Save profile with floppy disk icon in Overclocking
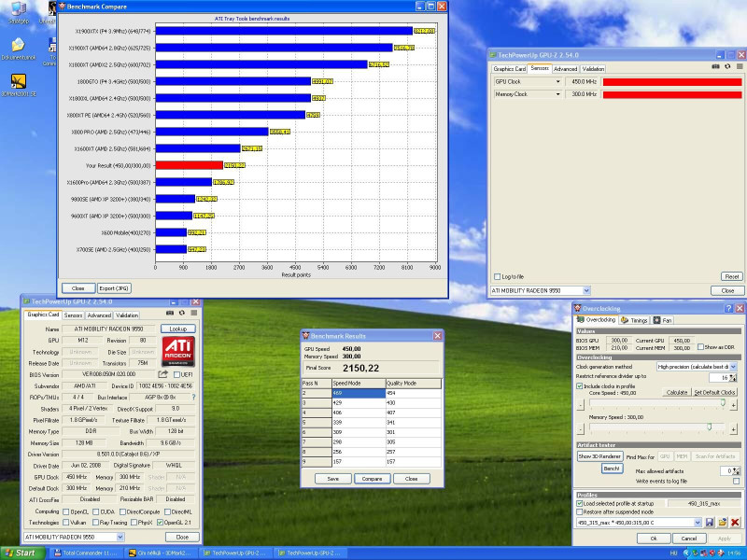 pos(710,523)
